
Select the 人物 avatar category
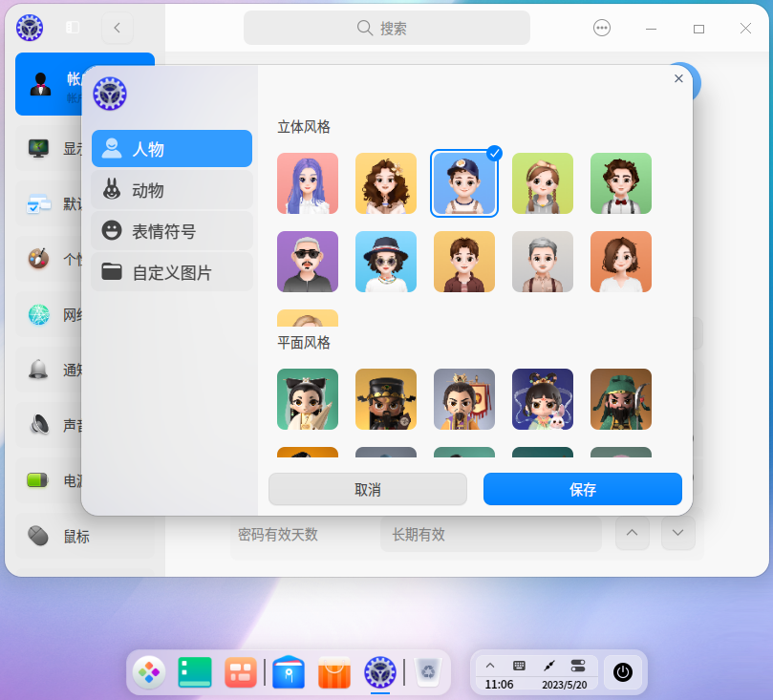click(172, 148)
